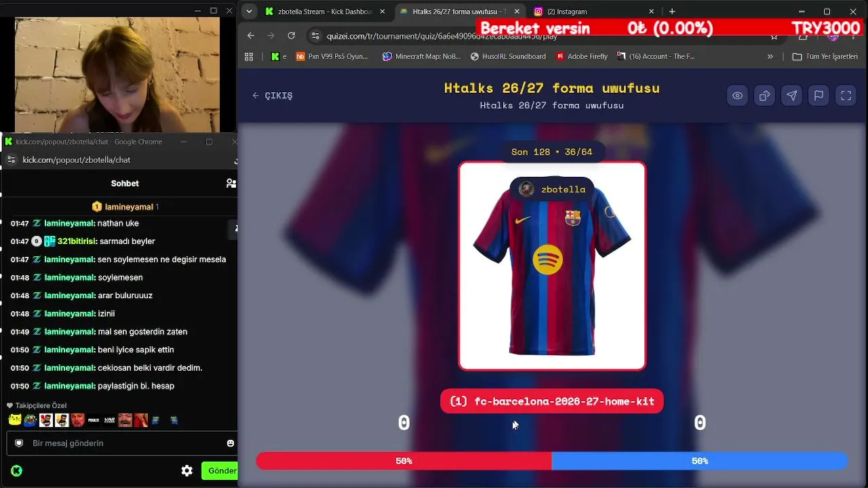Open a new browser tab
The height and width of the screenshot is (488, 868).
[672, 12]
